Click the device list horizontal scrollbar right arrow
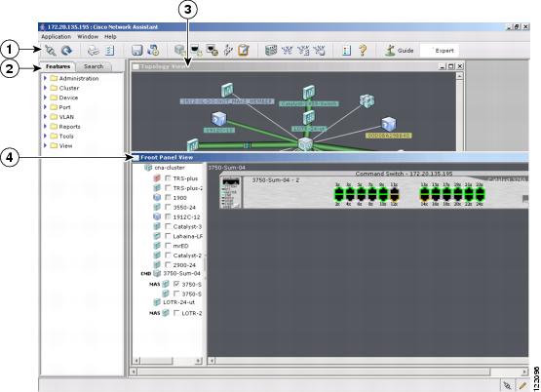The height and width of the screenshot is (392, 541). click(x=199, y=361)
